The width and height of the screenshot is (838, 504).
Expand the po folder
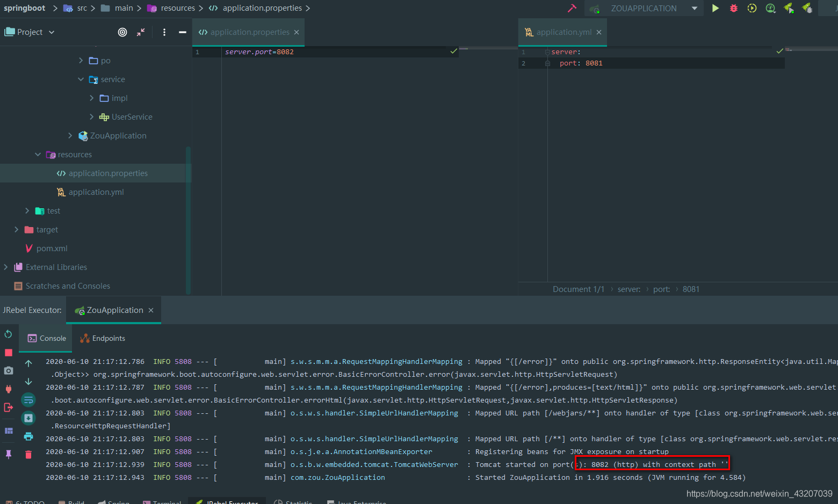[81, 61]
